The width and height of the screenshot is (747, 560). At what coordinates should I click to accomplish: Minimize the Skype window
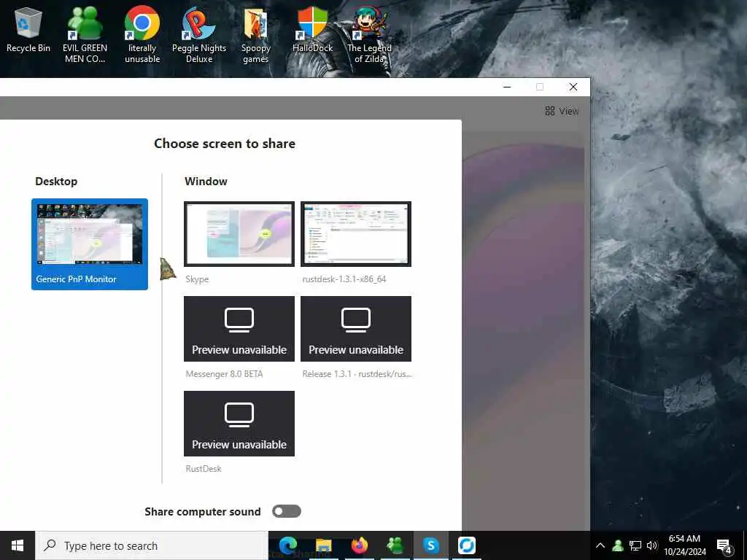click(507, 87)
